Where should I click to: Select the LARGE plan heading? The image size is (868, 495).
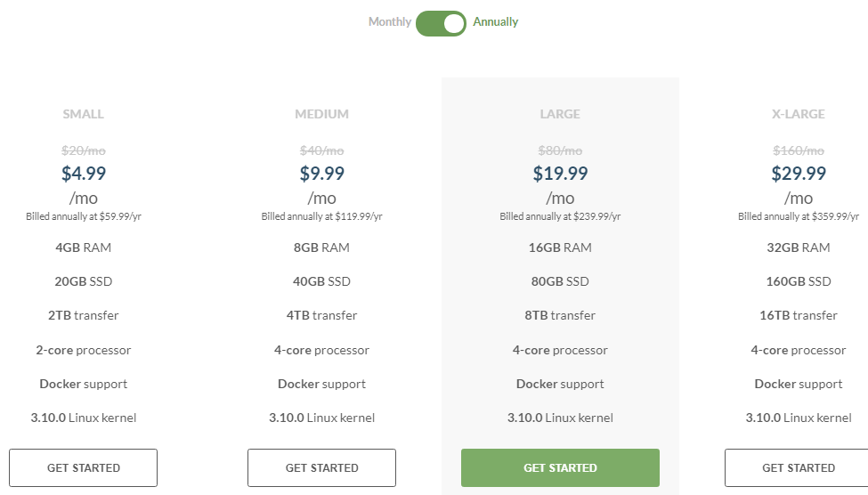point(560,114)
